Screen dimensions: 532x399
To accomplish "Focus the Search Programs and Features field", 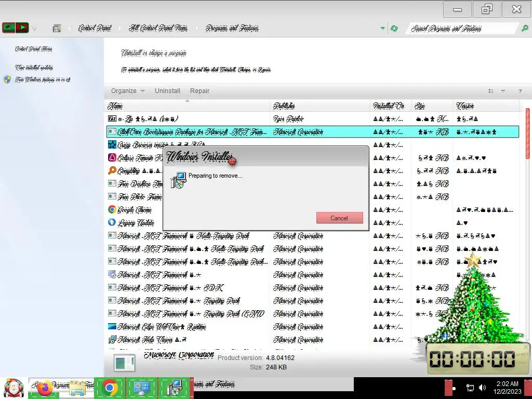I will tap(461, 29).
